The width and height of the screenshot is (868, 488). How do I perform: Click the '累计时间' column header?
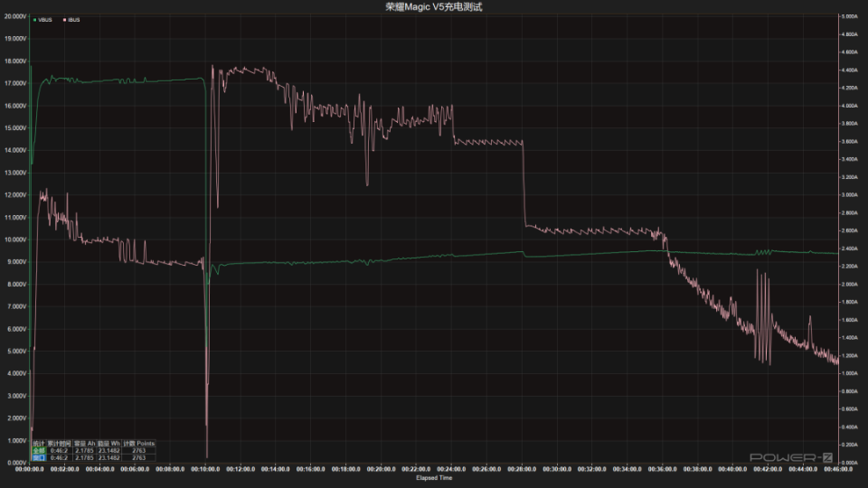click(x=59, y=444)
